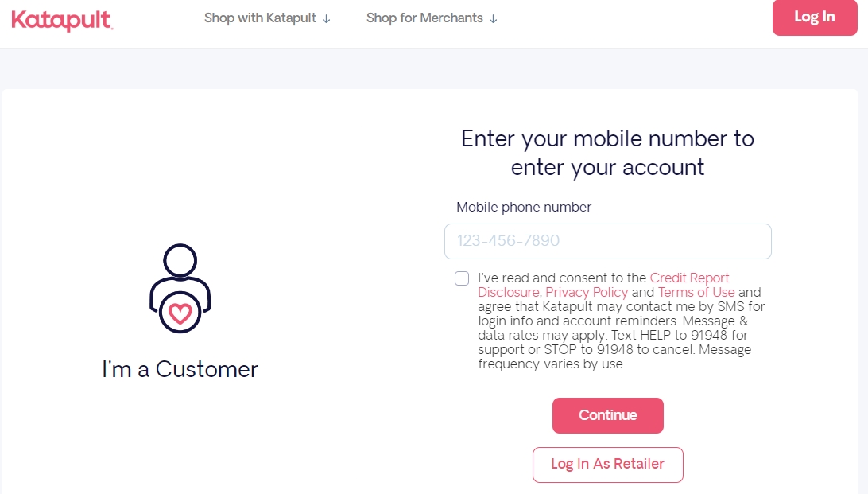Click the head circle of customer icon
868x494 pixels.
(180, 260)
